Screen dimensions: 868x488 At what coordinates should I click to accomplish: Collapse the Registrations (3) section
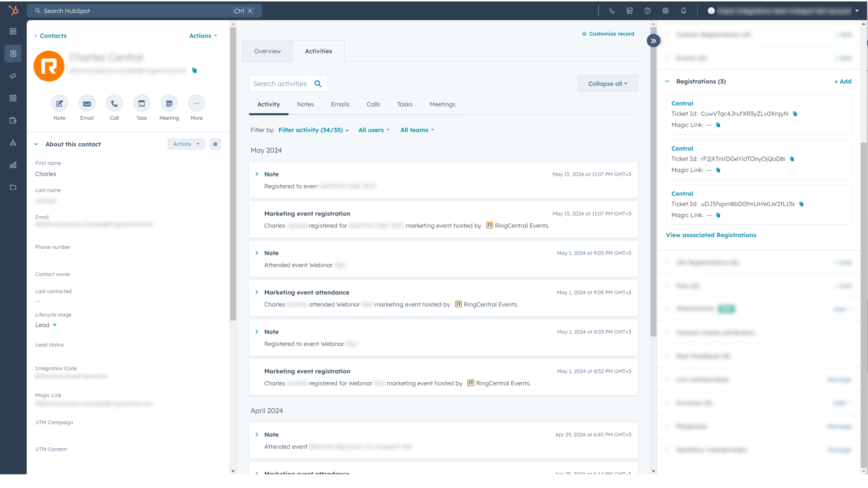pos(667,81)
